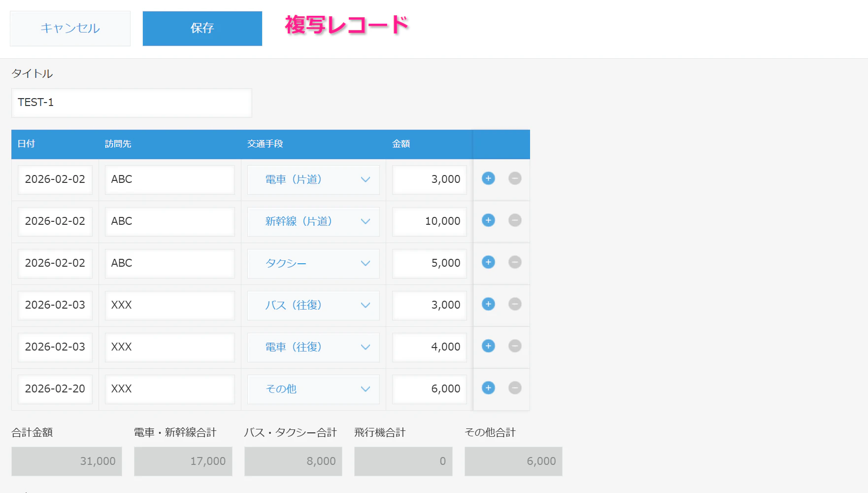Edit the 訪問先 field in 電車（往復） row
This screenshot has height=493, width=868.
click(170, 347)
